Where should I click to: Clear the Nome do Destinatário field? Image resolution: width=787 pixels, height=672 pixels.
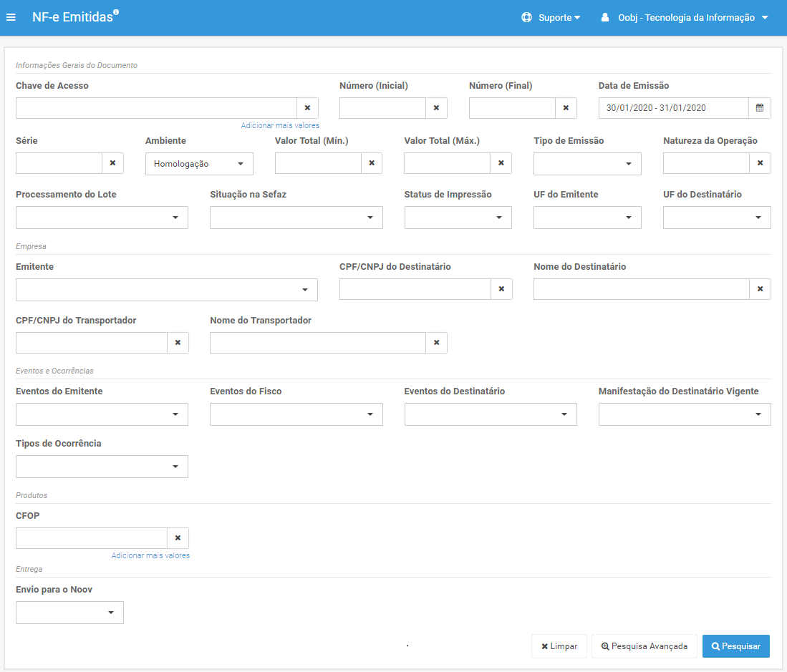(761, 289)
